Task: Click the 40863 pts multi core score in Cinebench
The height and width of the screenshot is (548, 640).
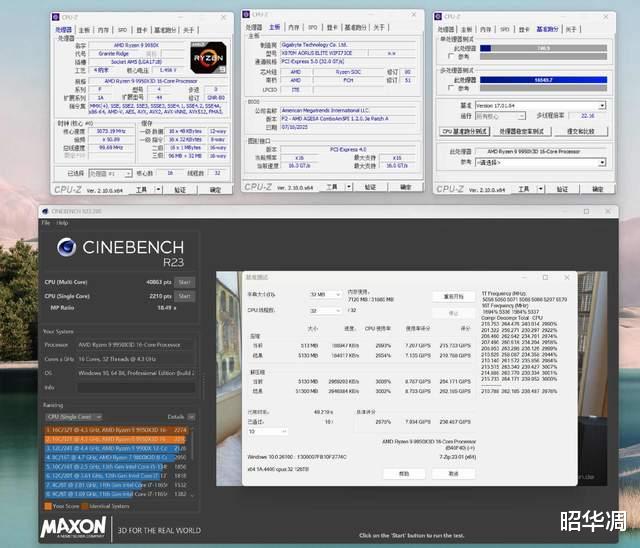Action: (159, 282)
